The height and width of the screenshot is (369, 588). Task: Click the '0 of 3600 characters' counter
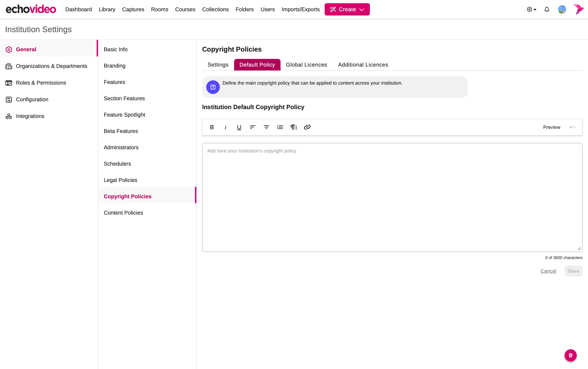(564, 258)
